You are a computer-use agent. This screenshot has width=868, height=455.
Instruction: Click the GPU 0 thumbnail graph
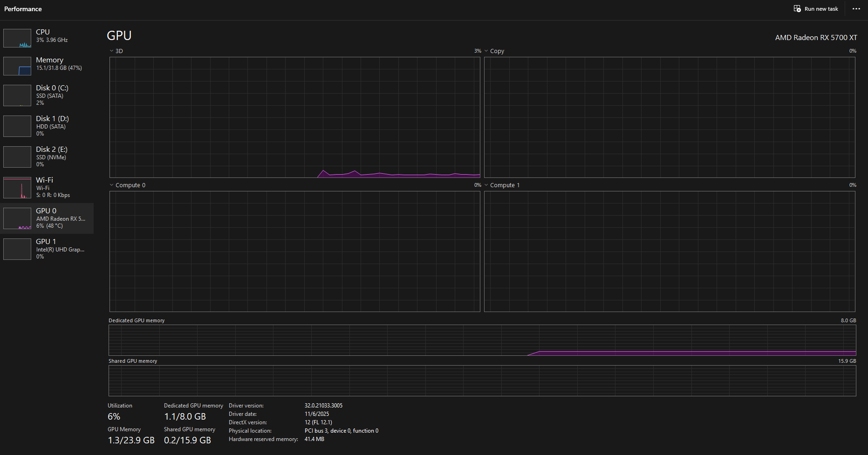[17, 218]
